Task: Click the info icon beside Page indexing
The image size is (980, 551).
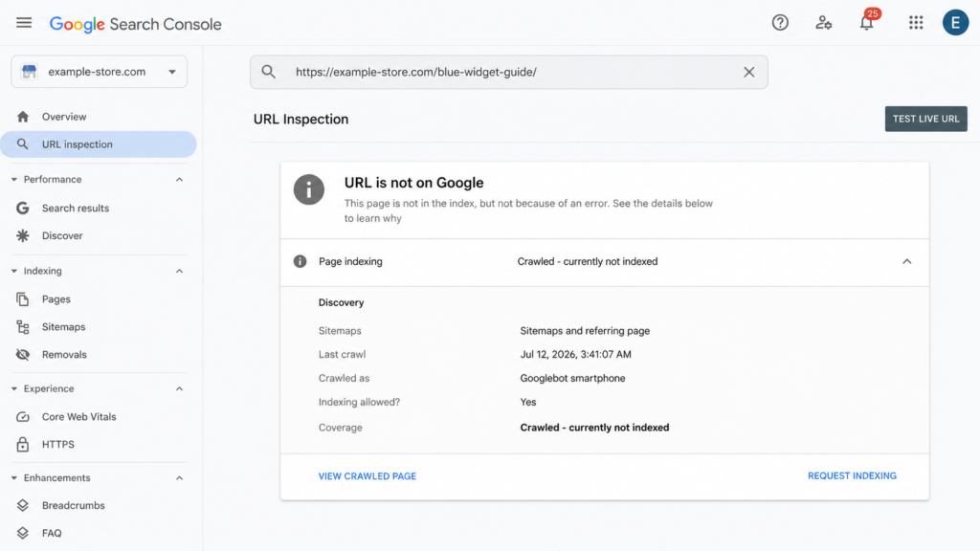Action: click(300, 261)
